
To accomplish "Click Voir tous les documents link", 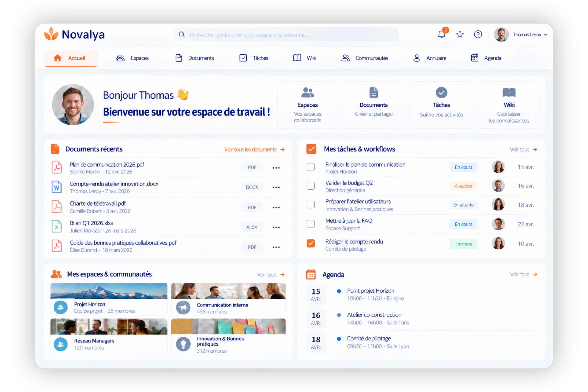I will 254,150.
